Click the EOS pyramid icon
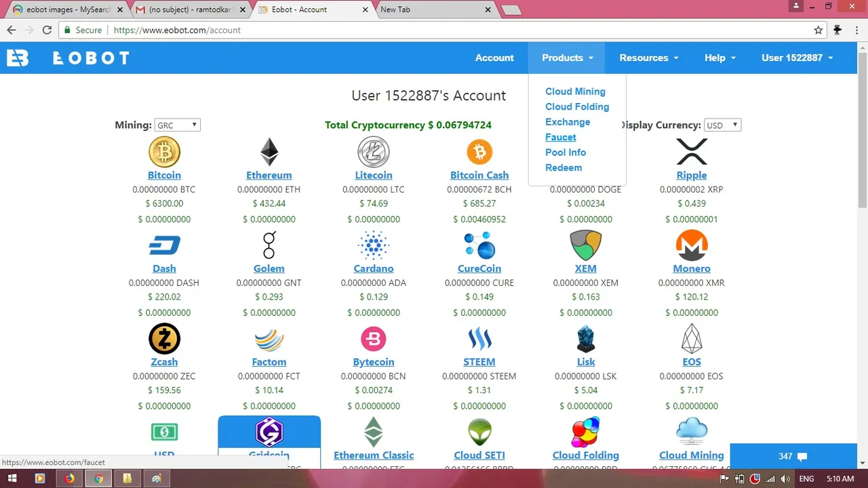Viewport: 868px width, 488px height. (x=692, y=339)
